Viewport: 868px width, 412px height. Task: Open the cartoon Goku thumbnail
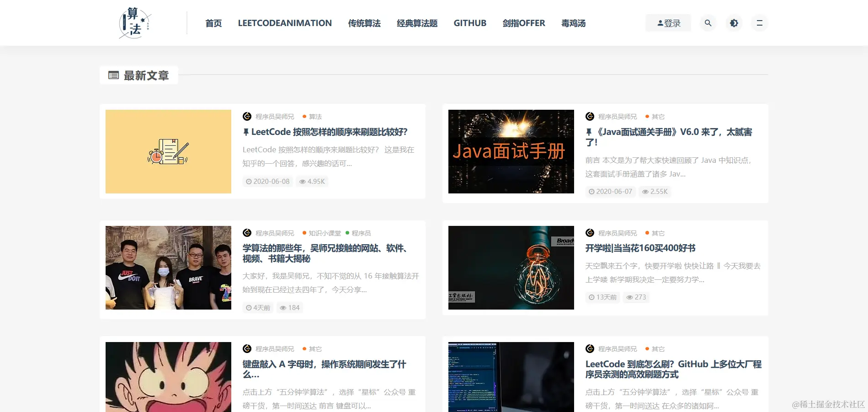[168, 377]
